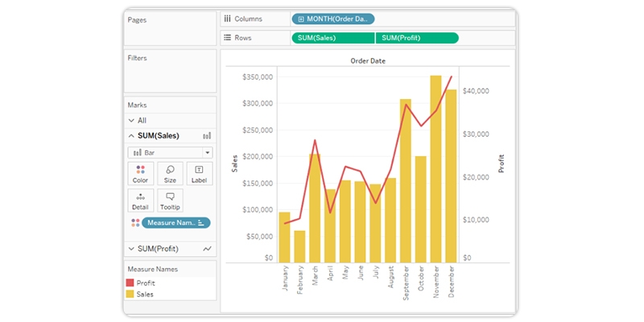644x322 pixels.
Task: Click the yellow Sales legend swatch
Action: pyautogui.click(x=130, y=295)
